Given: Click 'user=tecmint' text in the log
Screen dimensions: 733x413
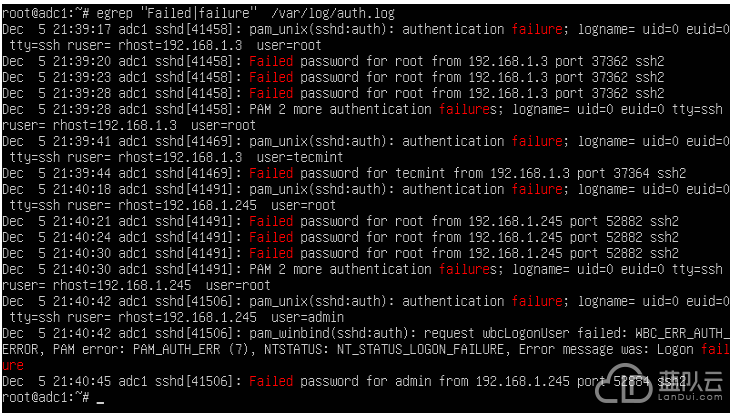Looking at the screenshot, I should tap(300, 157).
